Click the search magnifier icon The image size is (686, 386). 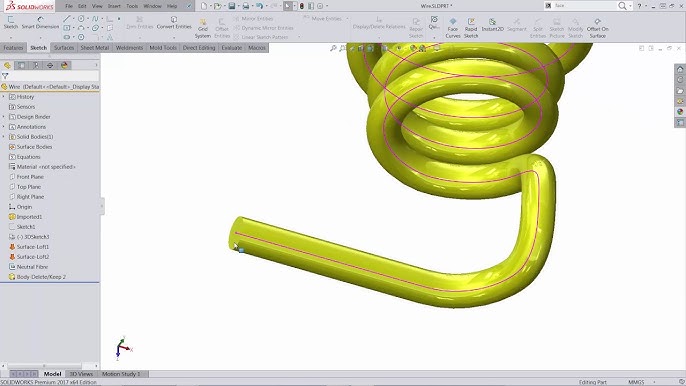coord(622,6)
